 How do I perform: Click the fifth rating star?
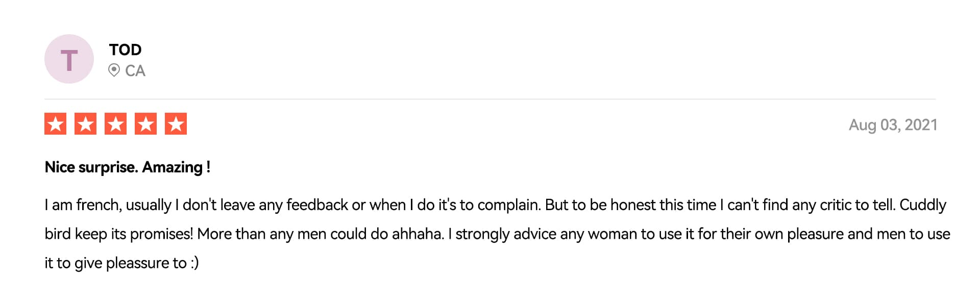pos(176,124)
